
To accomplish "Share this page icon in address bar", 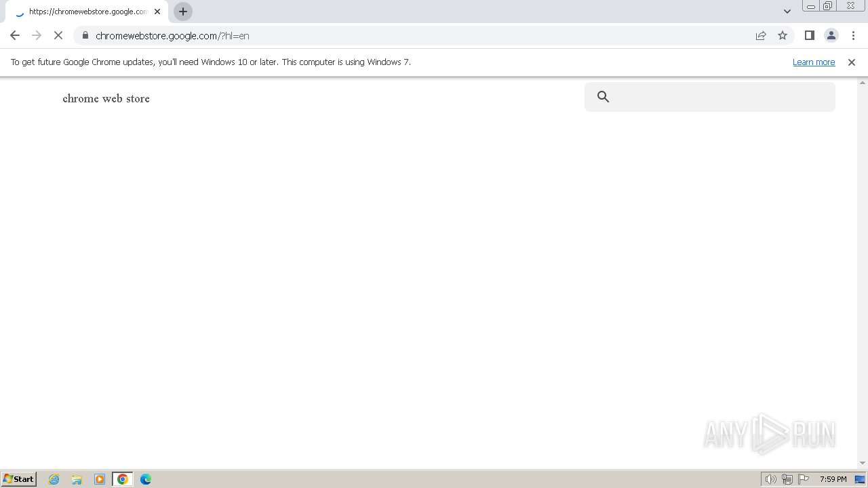I will coord(761,35).
